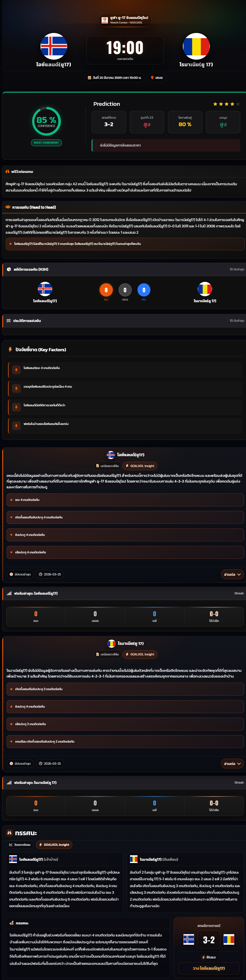Expand อ่านต่อ in the Iceland team section

pyautogui.click(x=232, y=574)
